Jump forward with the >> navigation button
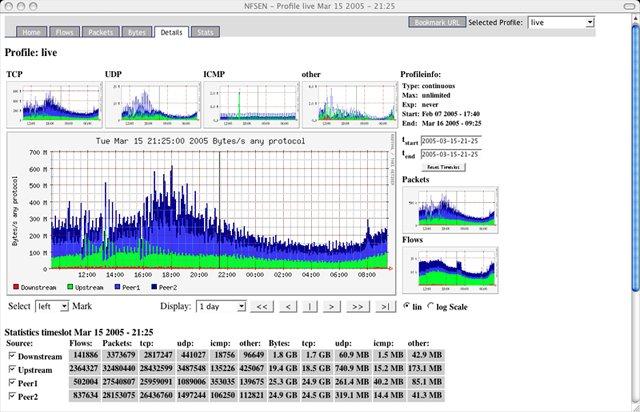The width and height of the screenshot is (640, 412). (x=359, y=306)
